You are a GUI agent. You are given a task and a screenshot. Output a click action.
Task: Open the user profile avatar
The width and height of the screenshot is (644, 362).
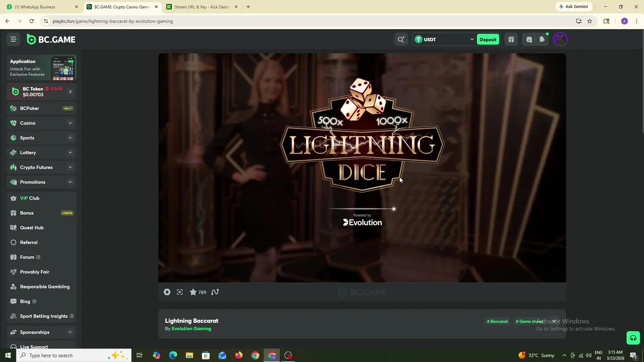pos(560,39)
